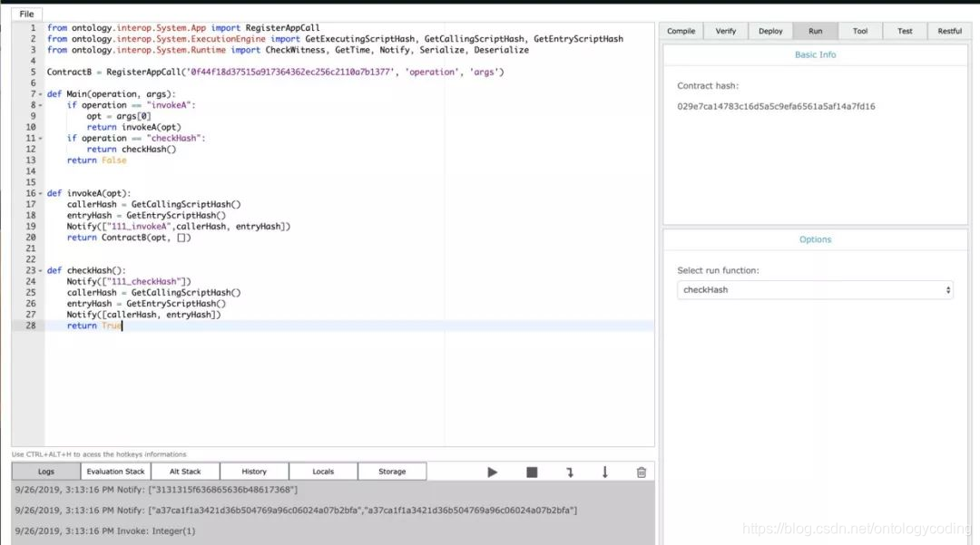Click the contract hash value 029e7ca1...

776,106
